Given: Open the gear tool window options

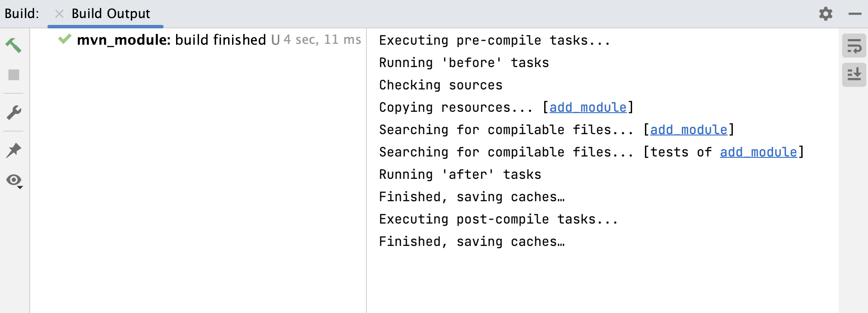Looking at the screenshot, I should point(825,14).
